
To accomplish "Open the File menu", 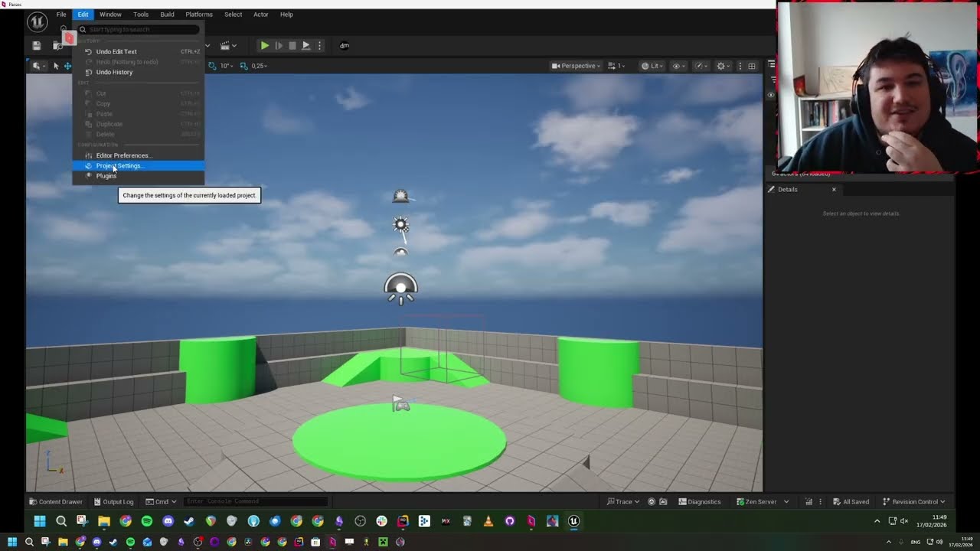I will tap(61, 15).
